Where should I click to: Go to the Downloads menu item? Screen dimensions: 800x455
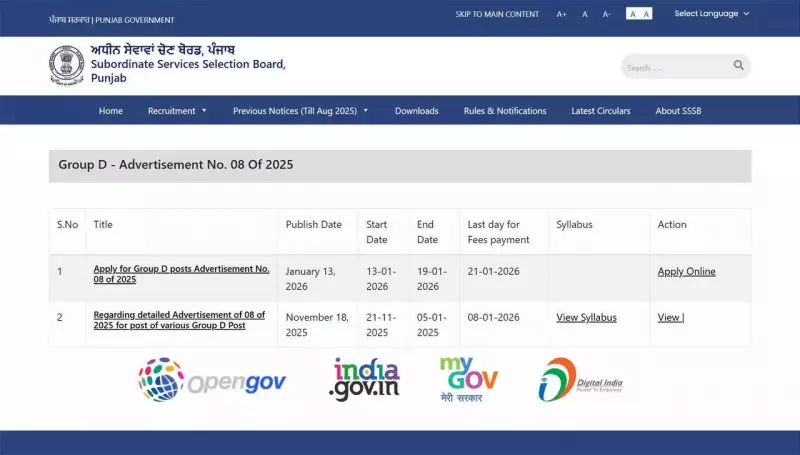point(416,111)
